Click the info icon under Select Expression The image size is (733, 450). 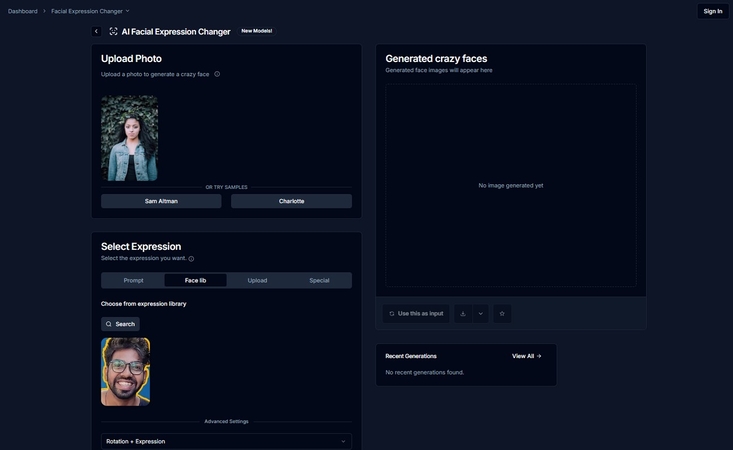coord(191,258)
